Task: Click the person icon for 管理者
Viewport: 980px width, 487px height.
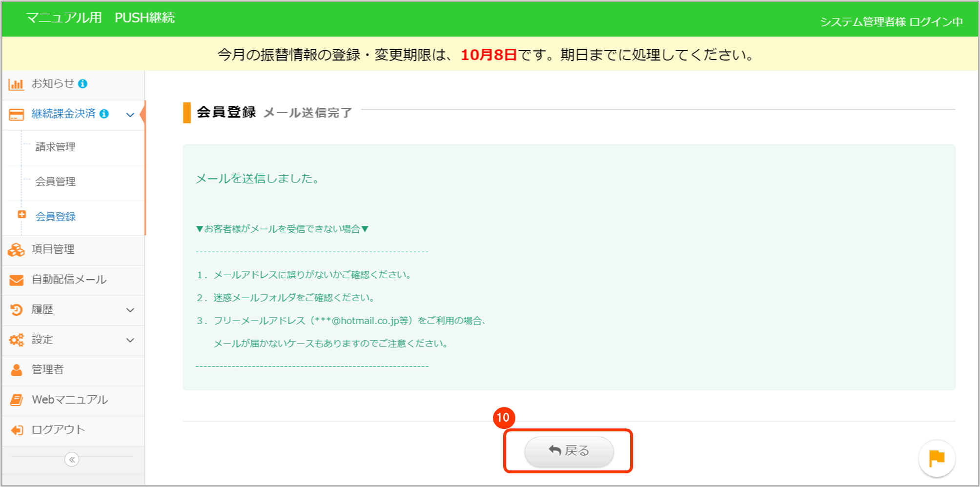Action: click(16, 370)
